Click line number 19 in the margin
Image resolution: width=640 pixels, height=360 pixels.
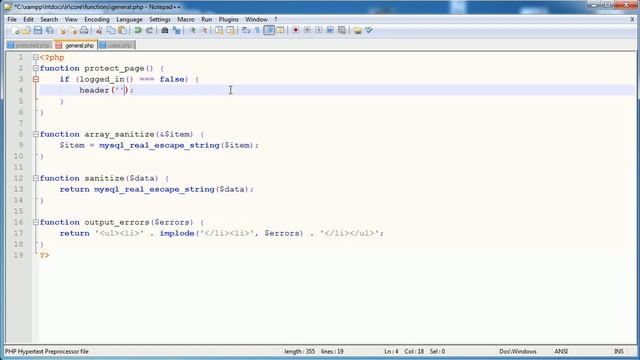(x=18, y=256)
